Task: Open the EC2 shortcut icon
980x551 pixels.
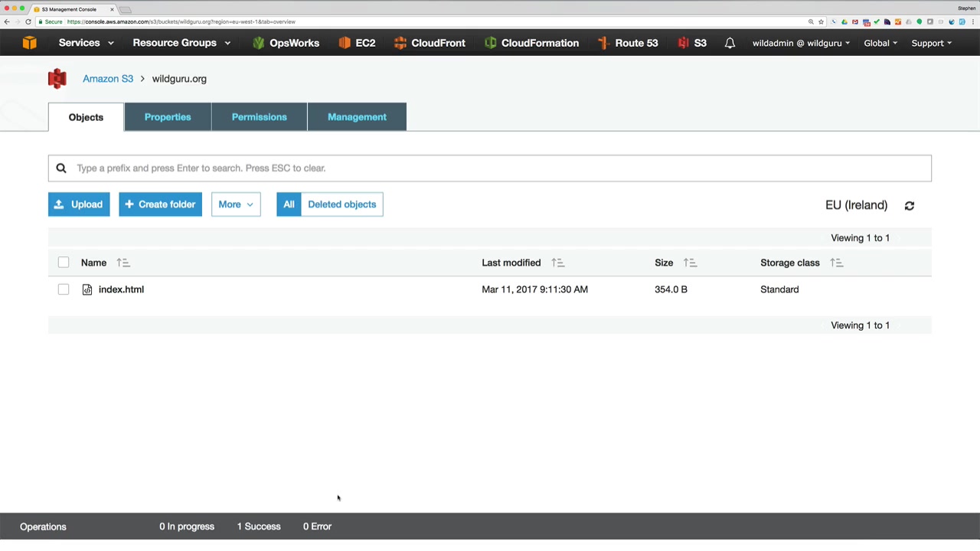Action: tap(345, 43)
